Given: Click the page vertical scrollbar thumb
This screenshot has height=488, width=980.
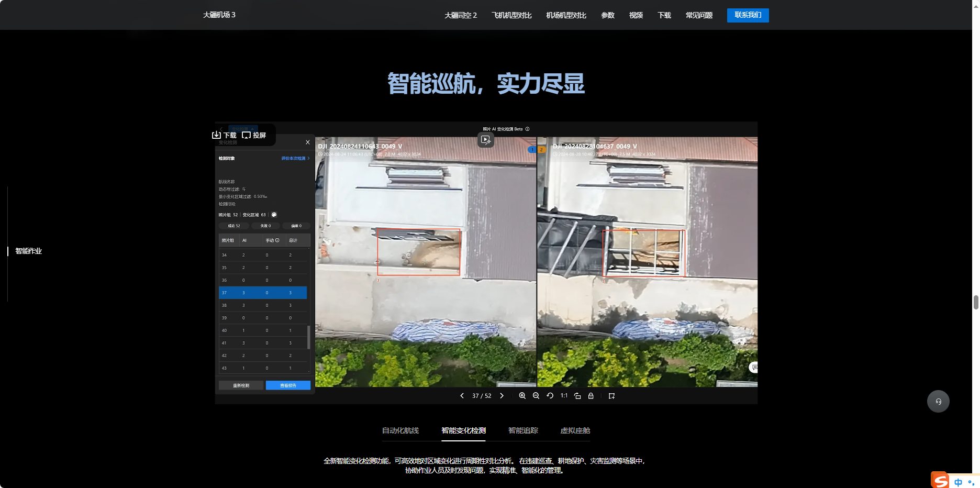Looking at the screenshot, I should (976, 302).
